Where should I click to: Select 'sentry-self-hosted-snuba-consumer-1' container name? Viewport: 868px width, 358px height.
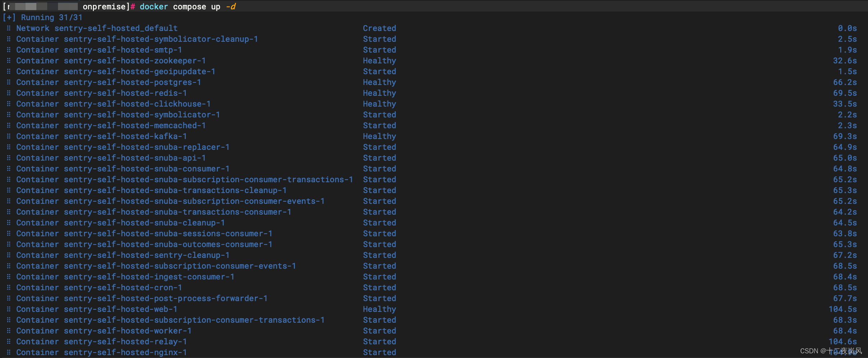point(147,169)
